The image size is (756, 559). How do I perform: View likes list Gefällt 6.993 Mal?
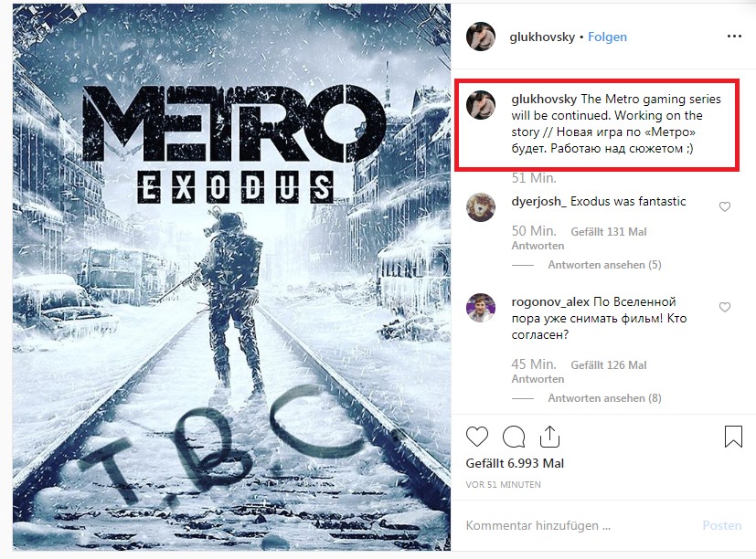point(515,464)
